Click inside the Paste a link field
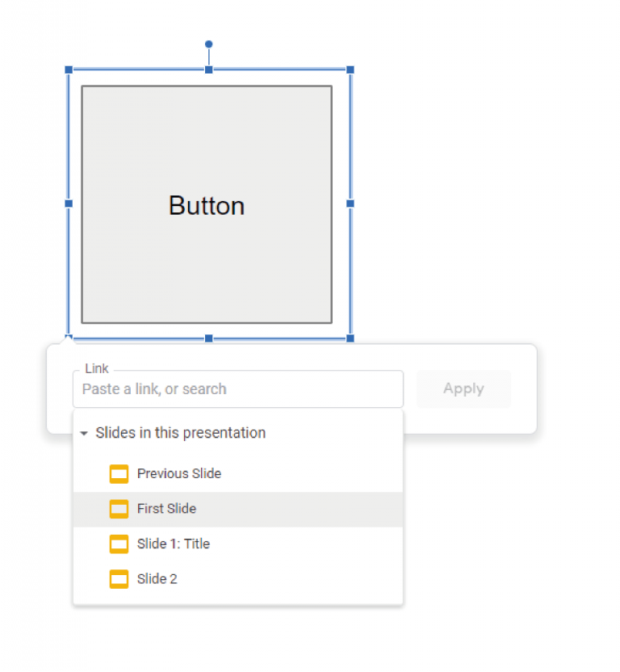The height and width of the screenshot is (672, 620). (238, 388)
